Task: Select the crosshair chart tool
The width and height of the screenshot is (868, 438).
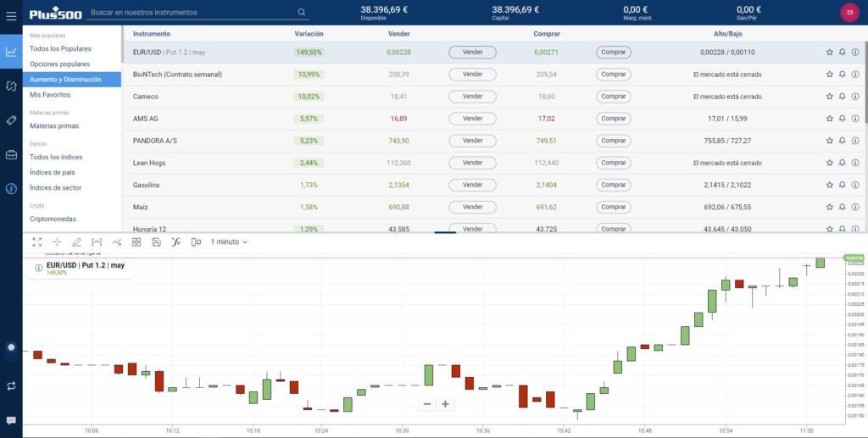Action: click(x=57, y=241)
